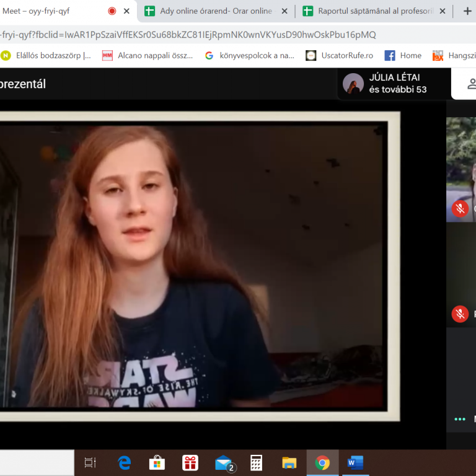Image resolution: width=476 pixels, height=476 pixels.
Task: Open the Mail app with unread badge
Action: coord(223,463)
